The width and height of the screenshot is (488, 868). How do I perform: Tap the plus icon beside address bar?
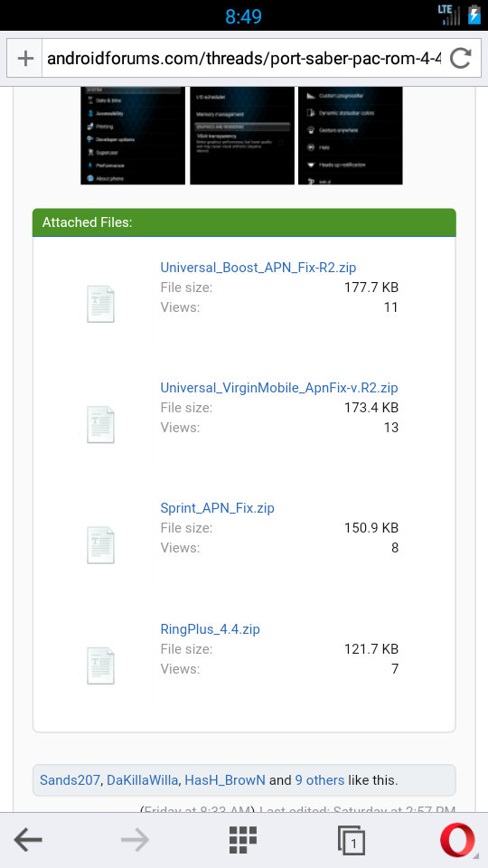(25, 58)
